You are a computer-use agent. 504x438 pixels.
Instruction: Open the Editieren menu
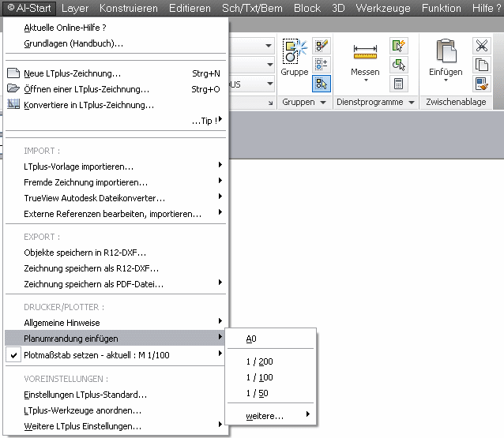190,8
